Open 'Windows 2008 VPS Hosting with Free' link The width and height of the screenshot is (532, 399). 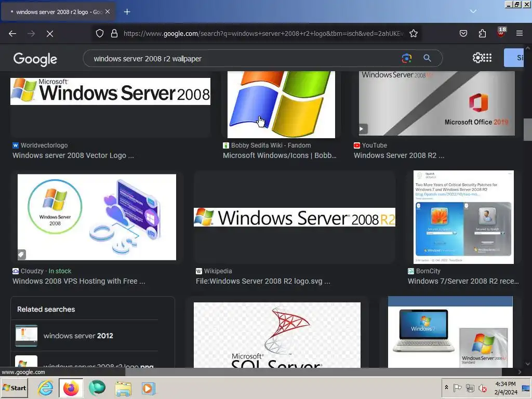click(79, 281)
